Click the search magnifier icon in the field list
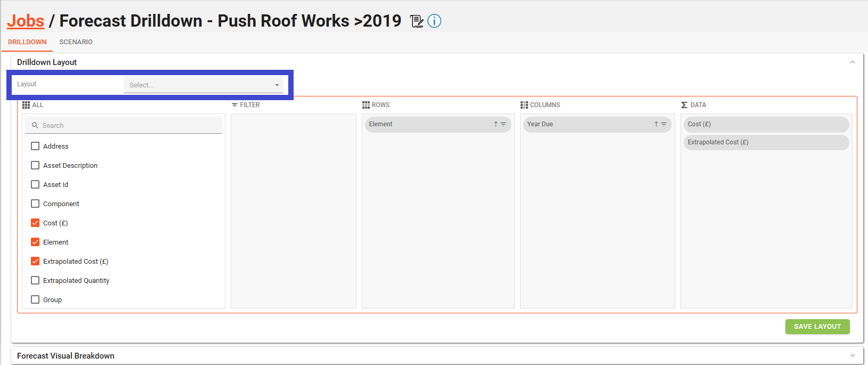The width and height of the screenshot is (868, 365). coord(35,126)
